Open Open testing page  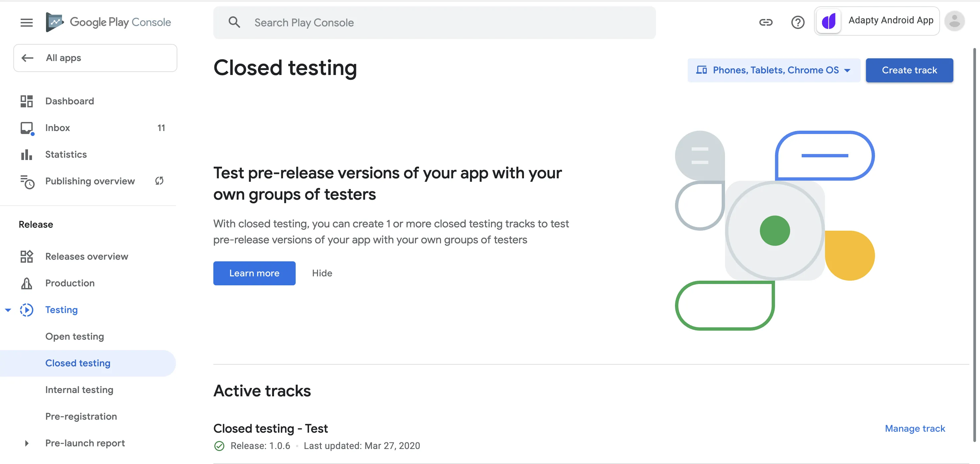click(x=75, y=337)
